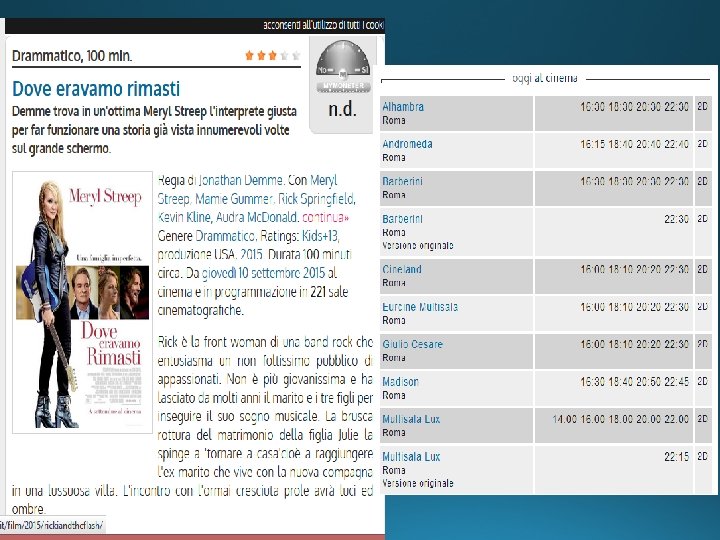Click the MyMonetro gauge icon
Screen dimensions: 720x540
[343, 66]
